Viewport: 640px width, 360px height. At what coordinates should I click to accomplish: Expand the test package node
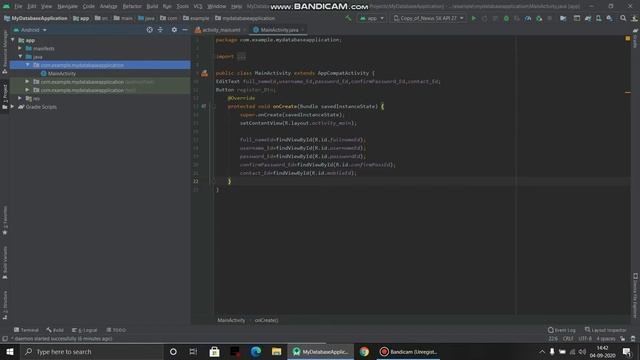pyautogui.click(x=28, y=90)
